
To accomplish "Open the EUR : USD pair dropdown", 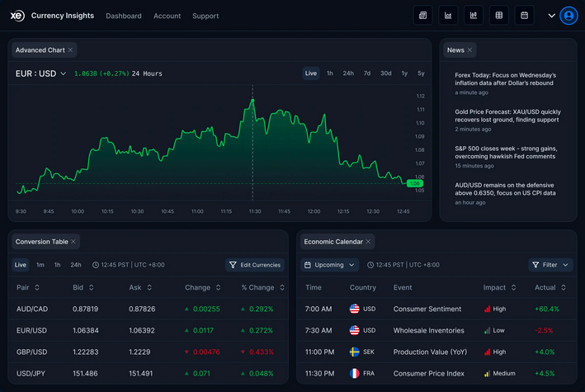I will (40, 73).
